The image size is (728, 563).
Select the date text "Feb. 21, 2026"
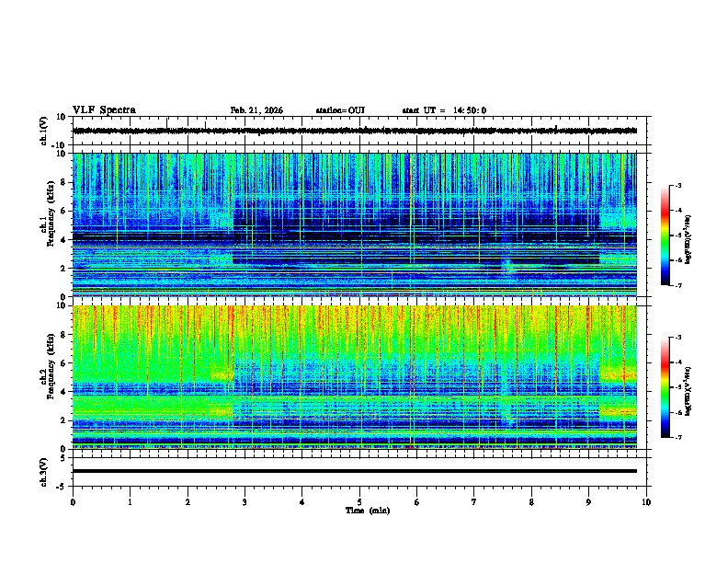[256, 110]
